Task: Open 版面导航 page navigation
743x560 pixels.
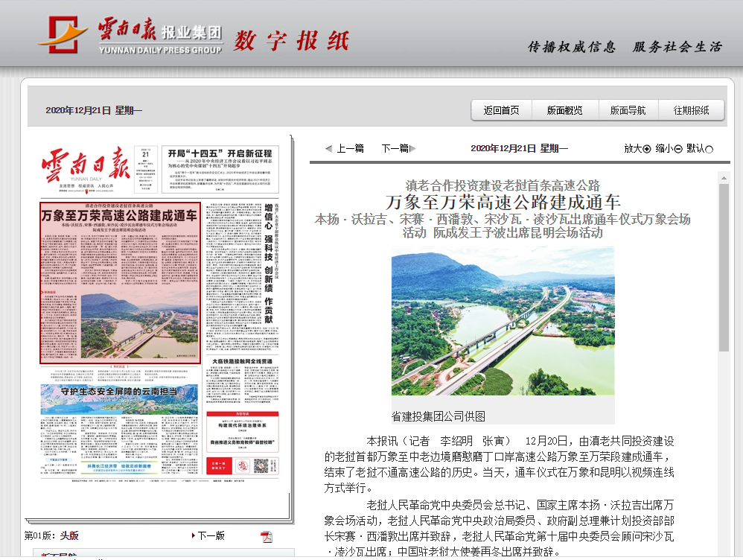Action: click(628, 110)
